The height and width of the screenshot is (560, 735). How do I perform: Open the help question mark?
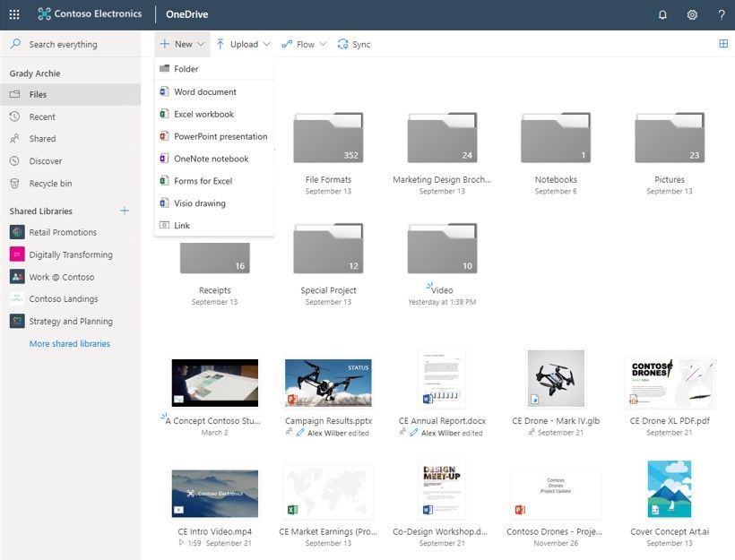click(722, 15)
